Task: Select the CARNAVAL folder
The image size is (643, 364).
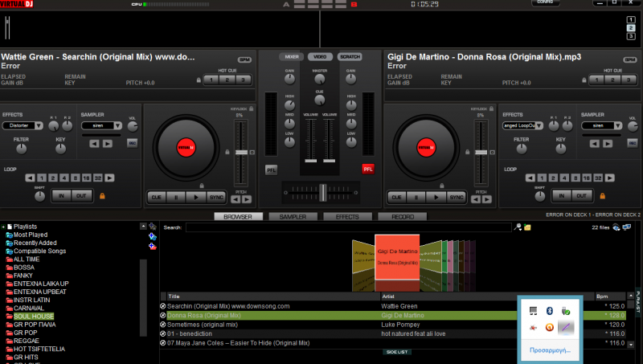Action: [x=29, y=309]
